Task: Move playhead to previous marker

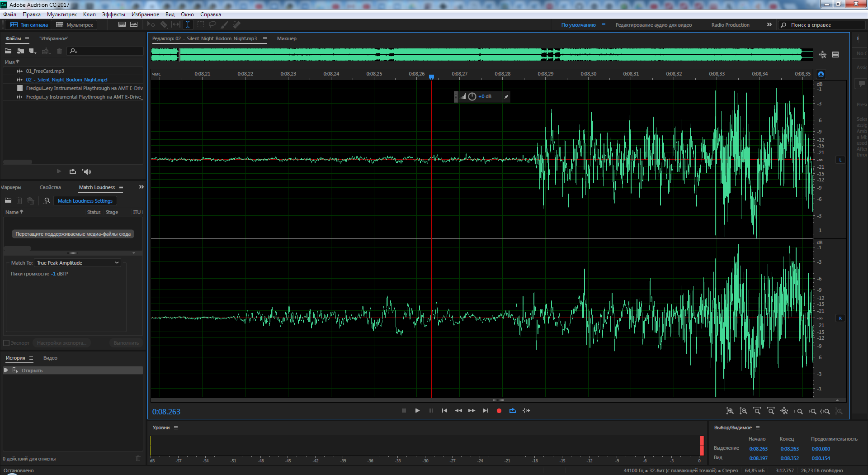Action: pos(444,411)
